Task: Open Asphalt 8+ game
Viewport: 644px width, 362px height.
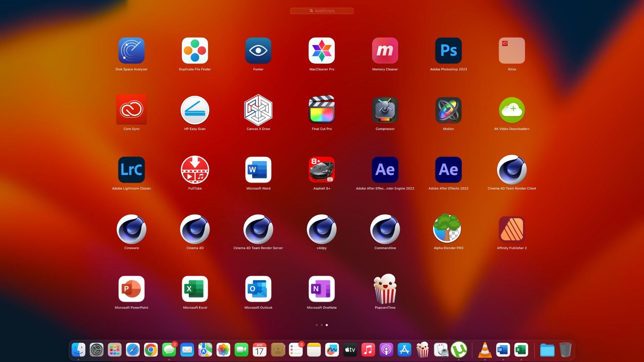Action: pos(322,170)
